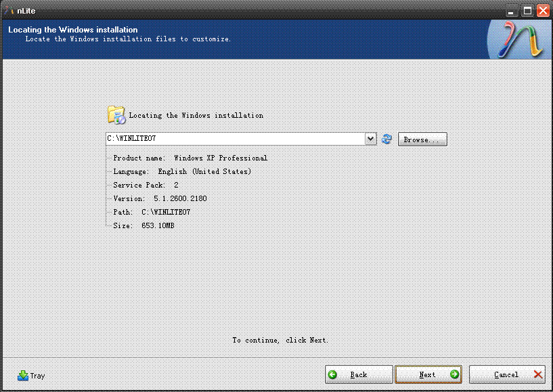Send nLite to the Tray

click(x=31, y=376)
